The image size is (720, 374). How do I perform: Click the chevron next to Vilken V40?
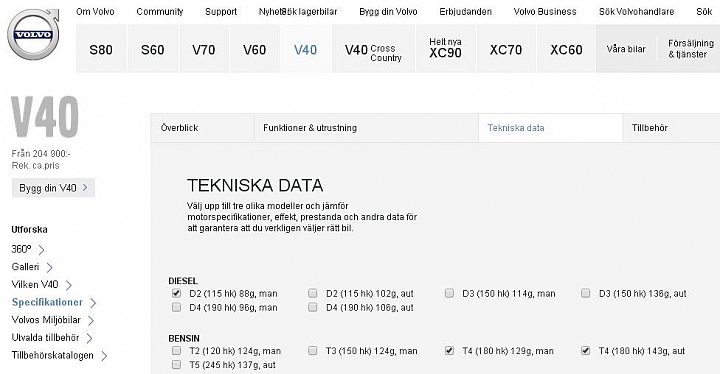(x=68, y=285)
